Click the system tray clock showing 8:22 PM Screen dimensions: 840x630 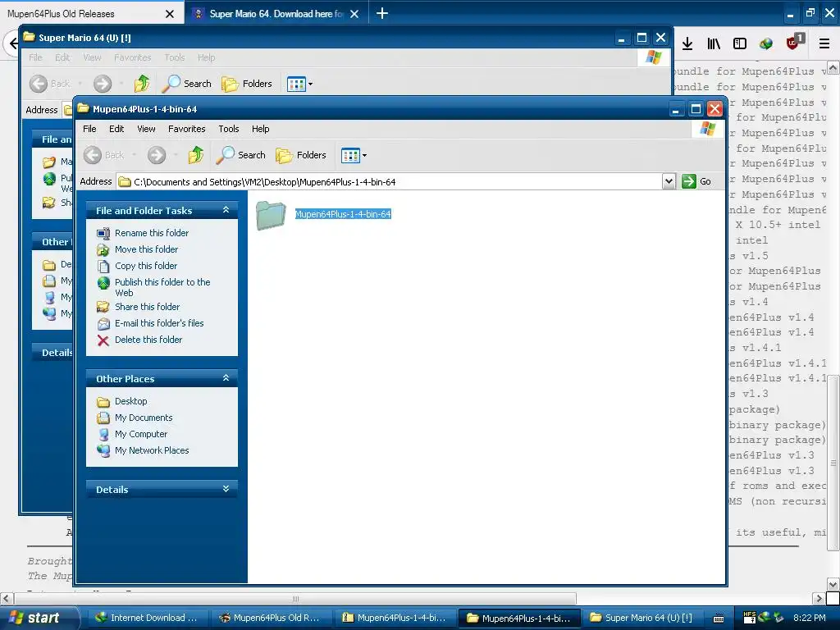[809, 618]
